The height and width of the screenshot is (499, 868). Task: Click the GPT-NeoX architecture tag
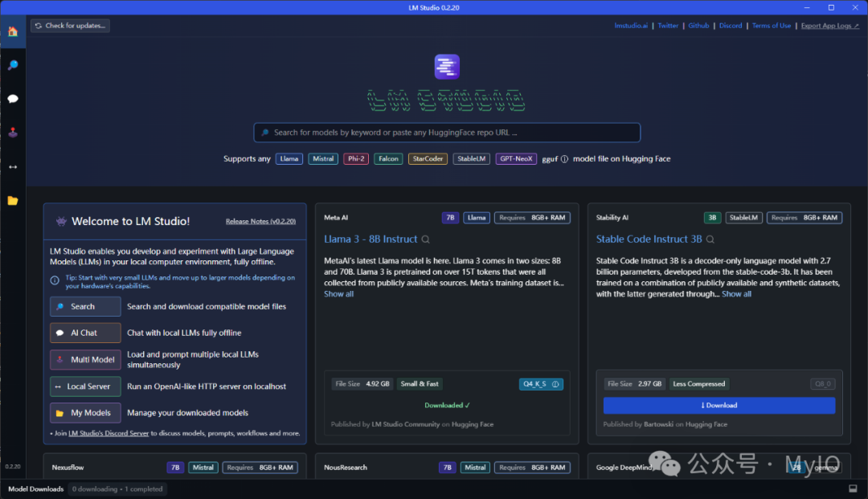coord(516,159)
